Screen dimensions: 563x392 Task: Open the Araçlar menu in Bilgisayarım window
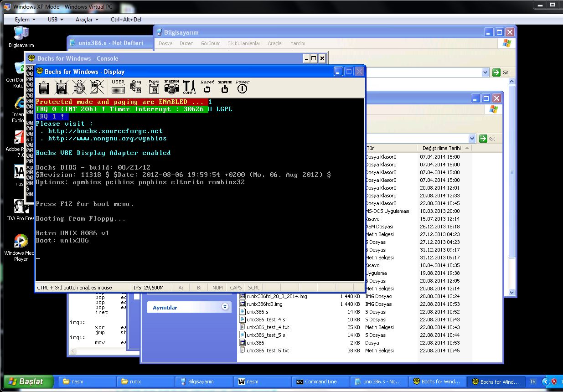tap(275, 43)
